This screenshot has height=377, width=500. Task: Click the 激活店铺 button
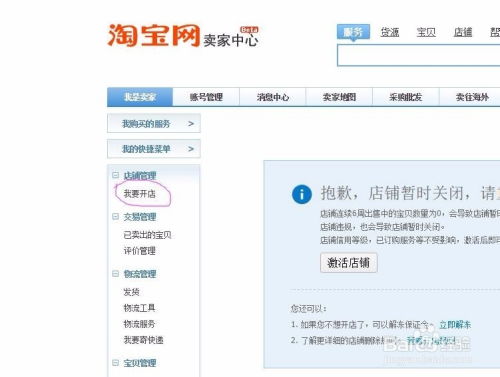349,263
